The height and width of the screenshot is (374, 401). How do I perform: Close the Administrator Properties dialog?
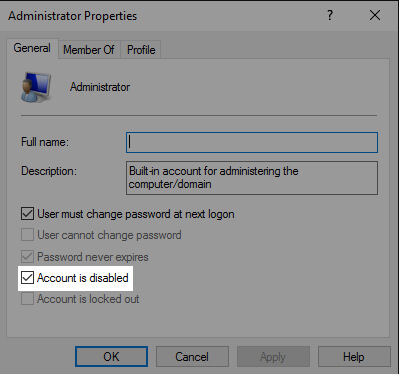point(375,15)
